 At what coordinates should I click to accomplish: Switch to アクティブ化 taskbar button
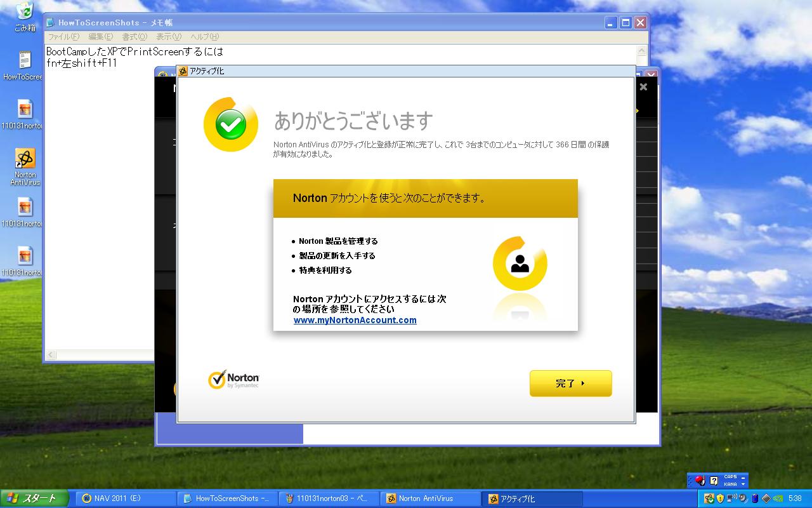532,498
